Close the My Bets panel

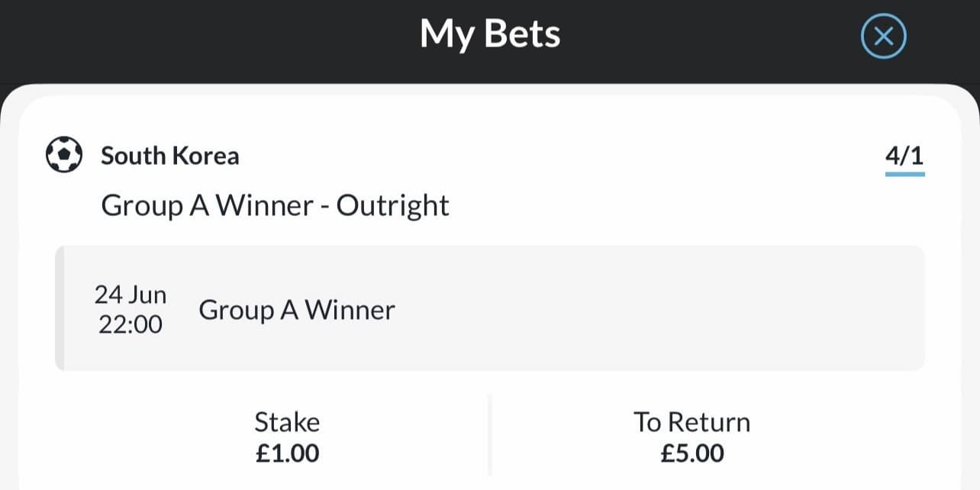click(883, 37)
